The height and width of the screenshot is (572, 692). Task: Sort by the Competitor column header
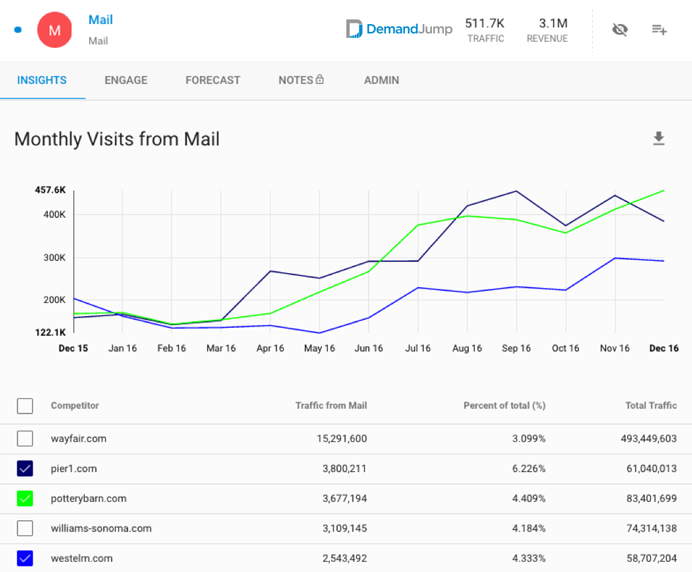point(75,406)
